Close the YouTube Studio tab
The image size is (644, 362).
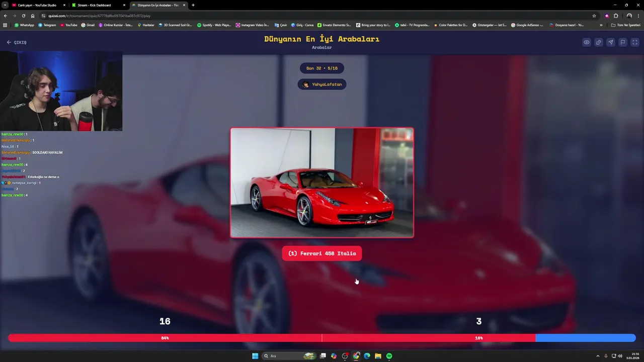pos(64,5)
